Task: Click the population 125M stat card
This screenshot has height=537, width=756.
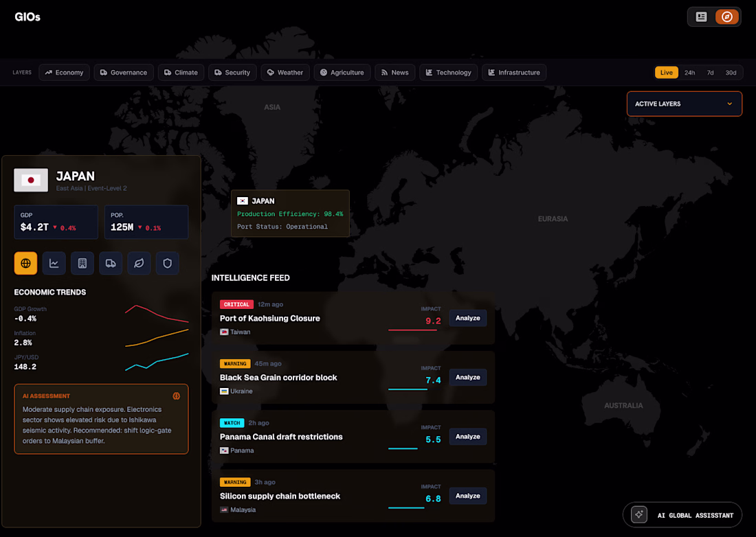Action: tap(146, 222)
